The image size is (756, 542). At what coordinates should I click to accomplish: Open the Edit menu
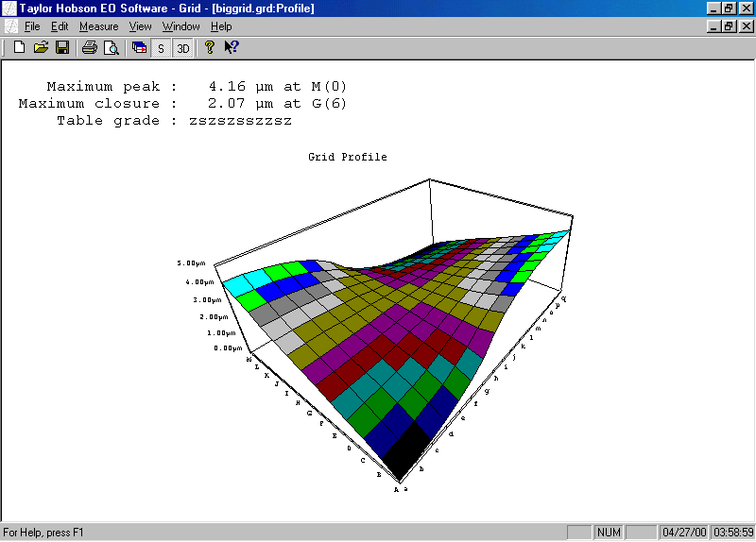click(60, 26)
